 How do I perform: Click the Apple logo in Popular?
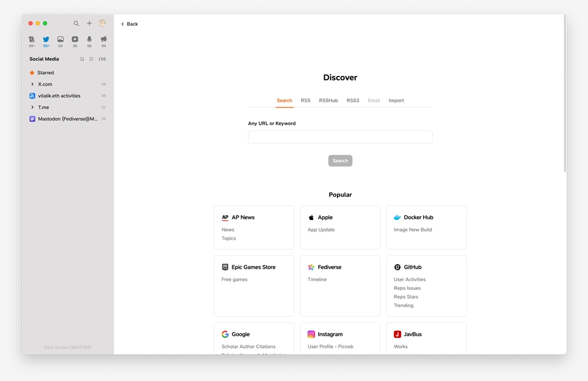(311, 218)
